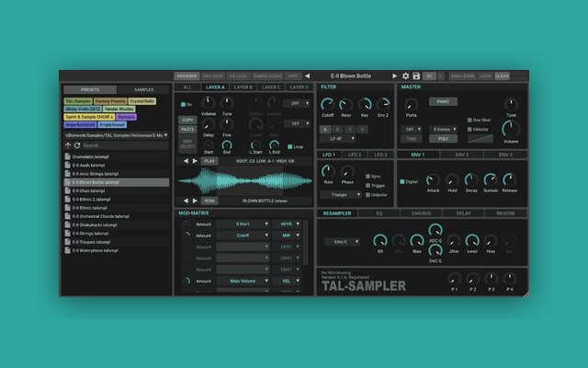Click the velocity curve display in Master
588x368 pixels.
(x=480, y=139)
